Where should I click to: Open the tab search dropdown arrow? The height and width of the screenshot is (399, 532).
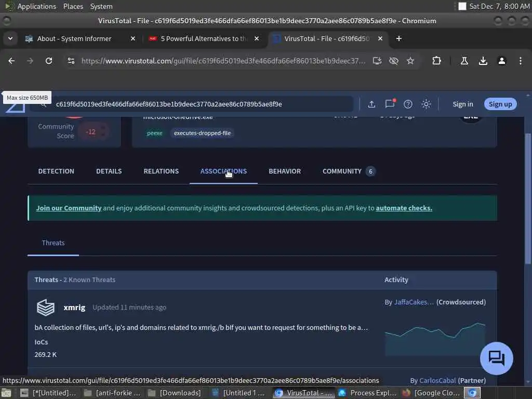(x=10, y=38)
